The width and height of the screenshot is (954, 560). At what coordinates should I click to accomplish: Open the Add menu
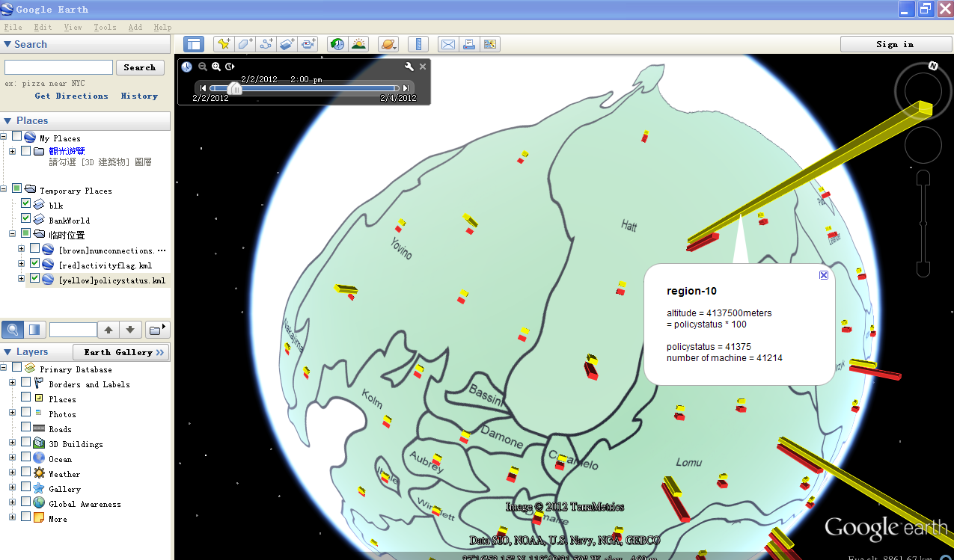pyautogui.click(x=135, y=27)
